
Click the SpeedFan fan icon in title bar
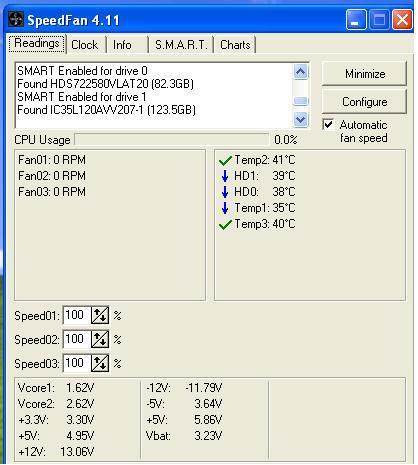[16, 20]
